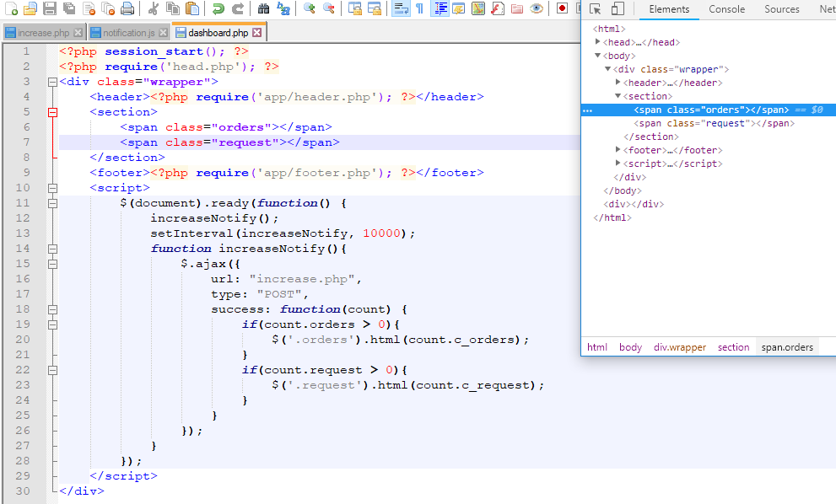Click the Cut scissors icon

153,9
